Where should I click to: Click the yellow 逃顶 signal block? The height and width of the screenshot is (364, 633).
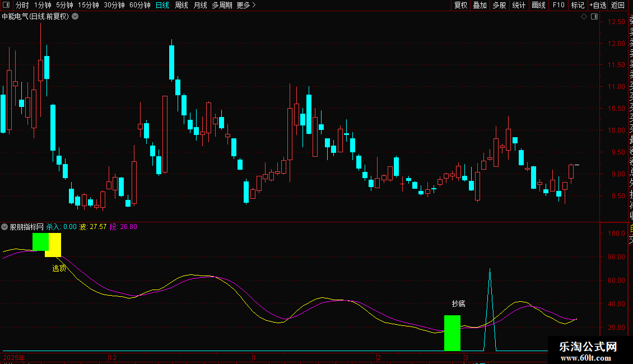tap(54, 245)
